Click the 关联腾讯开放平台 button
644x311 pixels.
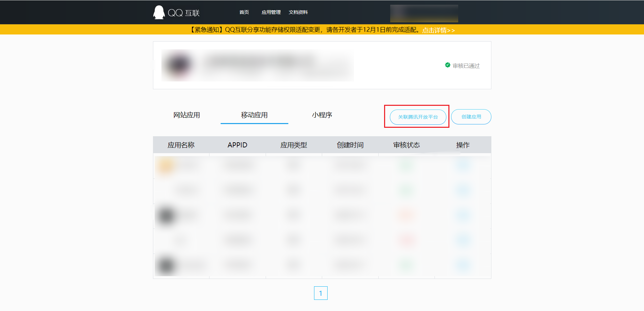pos(417,117)
